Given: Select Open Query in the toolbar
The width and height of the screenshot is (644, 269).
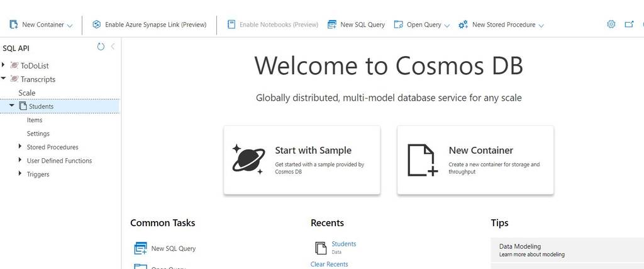Looking at the screenshot, I should click(424, 25).
